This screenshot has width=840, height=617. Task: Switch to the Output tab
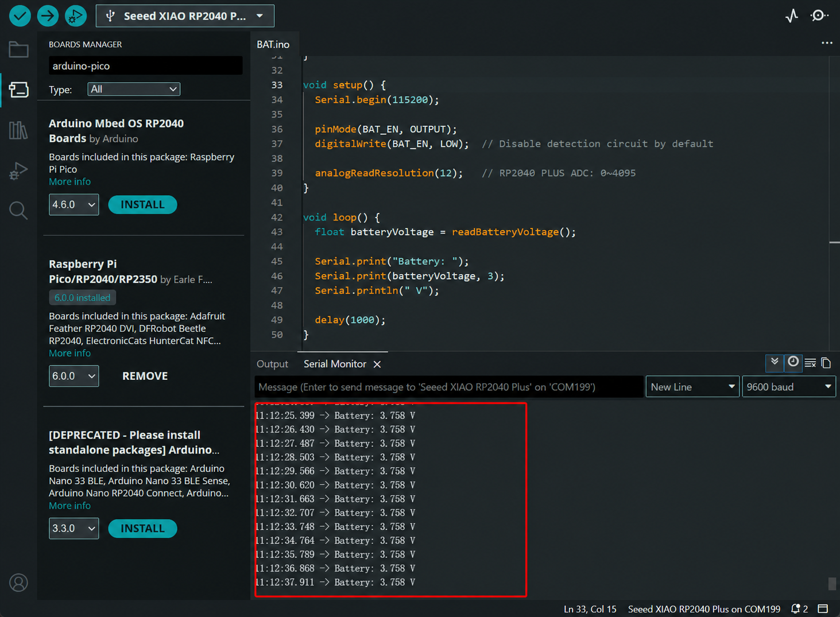click(272, 364)
